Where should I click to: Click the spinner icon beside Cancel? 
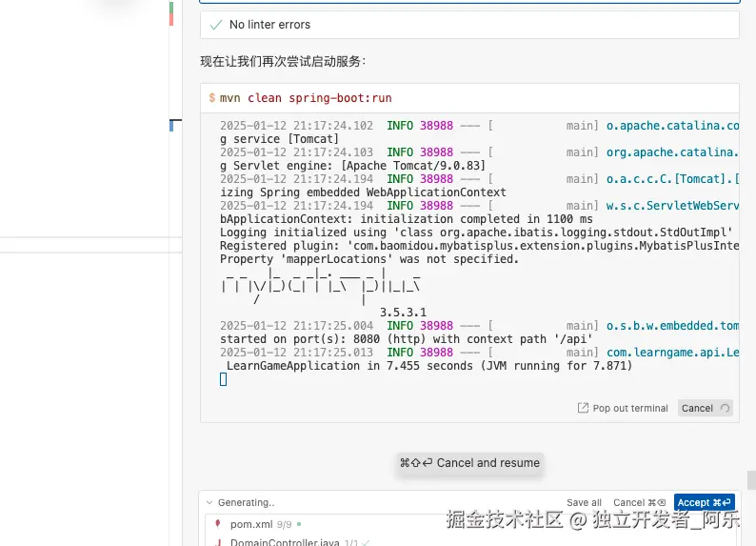pos(725,408)
